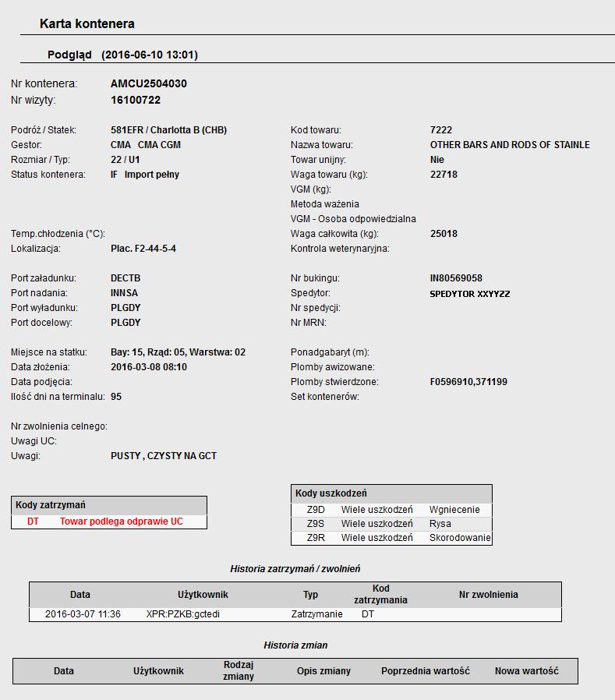Click the Karta kontenera heading
Viewport: 615px width, 700px height.
click(87, 23)
